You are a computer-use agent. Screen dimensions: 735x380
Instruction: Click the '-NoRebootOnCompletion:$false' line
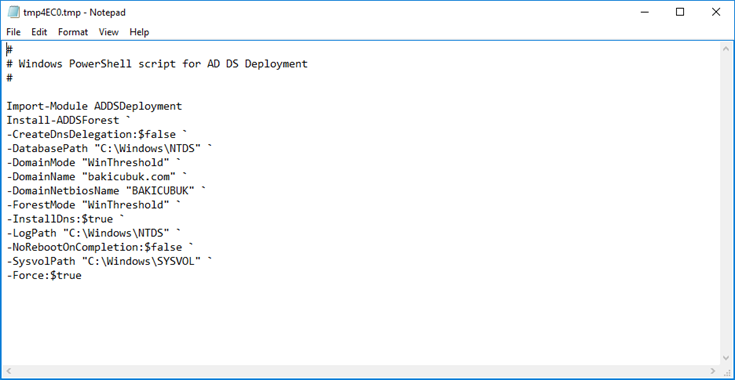click(x=100, y=247)
